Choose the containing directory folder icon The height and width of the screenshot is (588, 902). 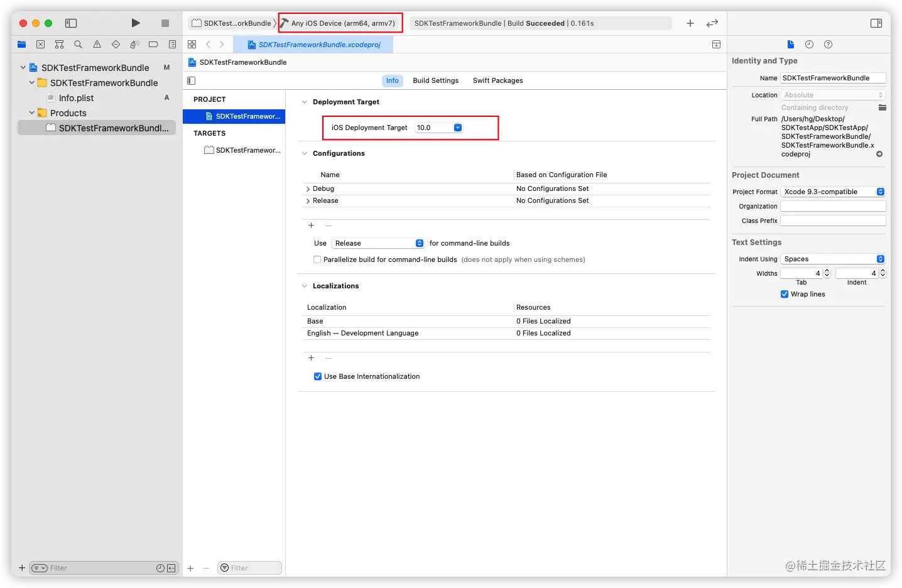pyautogui.click(x=883, y=107)
